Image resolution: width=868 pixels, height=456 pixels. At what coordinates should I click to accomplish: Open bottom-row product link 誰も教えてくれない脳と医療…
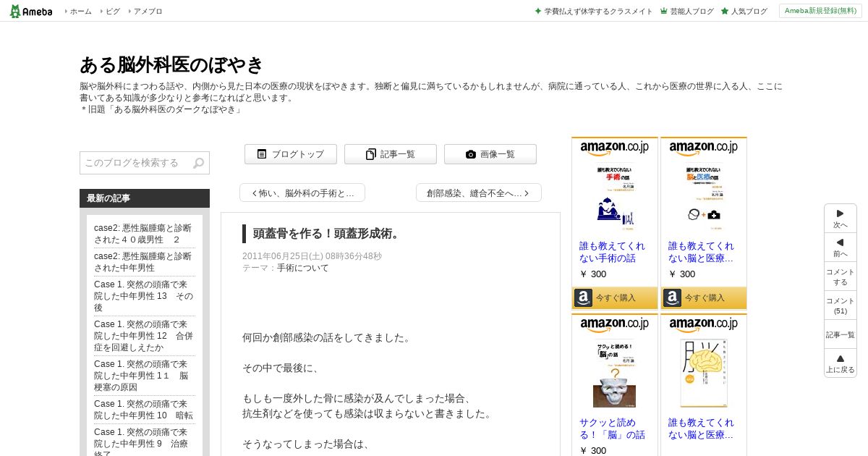pos(701,428)
